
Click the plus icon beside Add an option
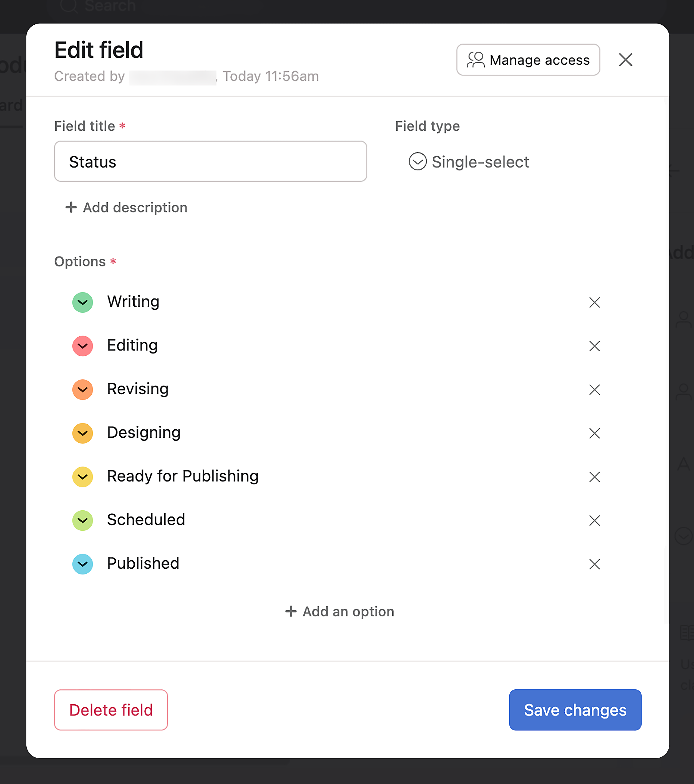point(291,611)
